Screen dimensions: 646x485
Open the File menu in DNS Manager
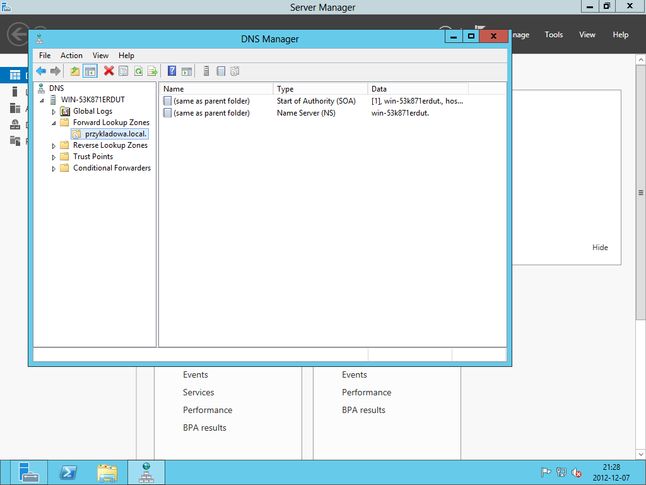44,55
